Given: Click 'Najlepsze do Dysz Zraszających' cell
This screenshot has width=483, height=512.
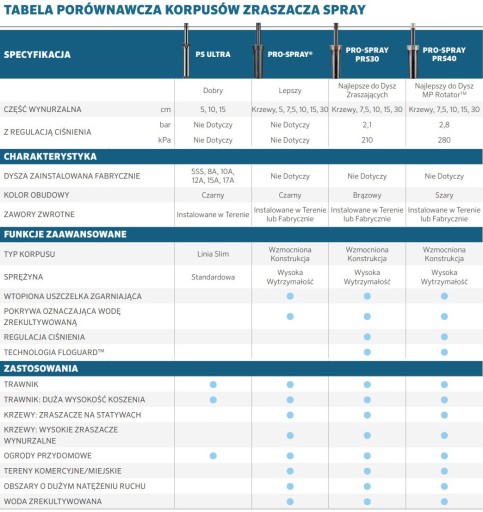Looking at the screenshot, I should point(367,90).
